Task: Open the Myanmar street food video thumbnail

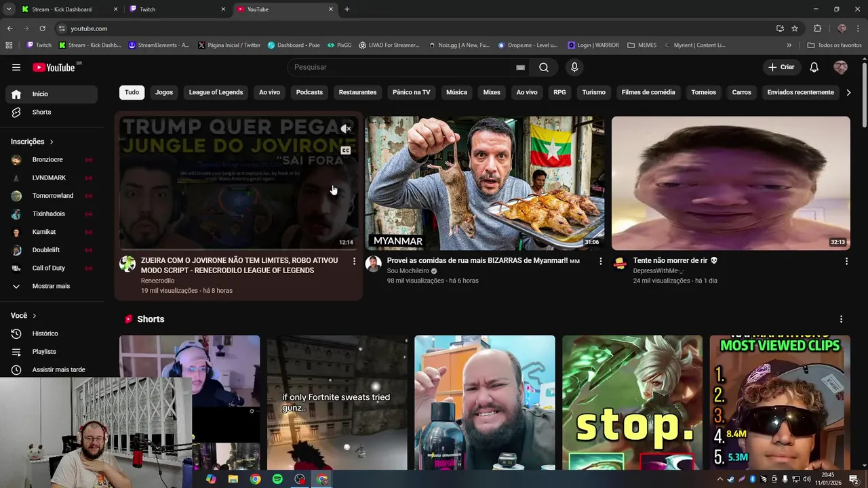Action: [485, 183]
